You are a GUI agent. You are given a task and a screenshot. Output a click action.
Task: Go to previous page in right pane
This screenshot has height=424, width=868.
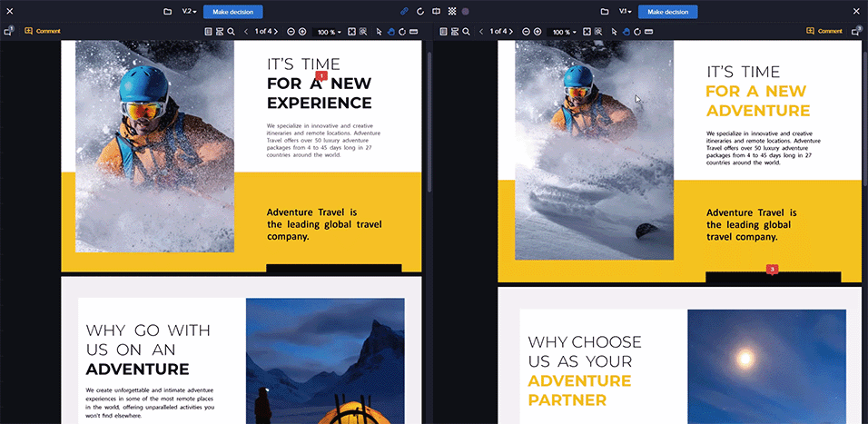click(481, 32)
